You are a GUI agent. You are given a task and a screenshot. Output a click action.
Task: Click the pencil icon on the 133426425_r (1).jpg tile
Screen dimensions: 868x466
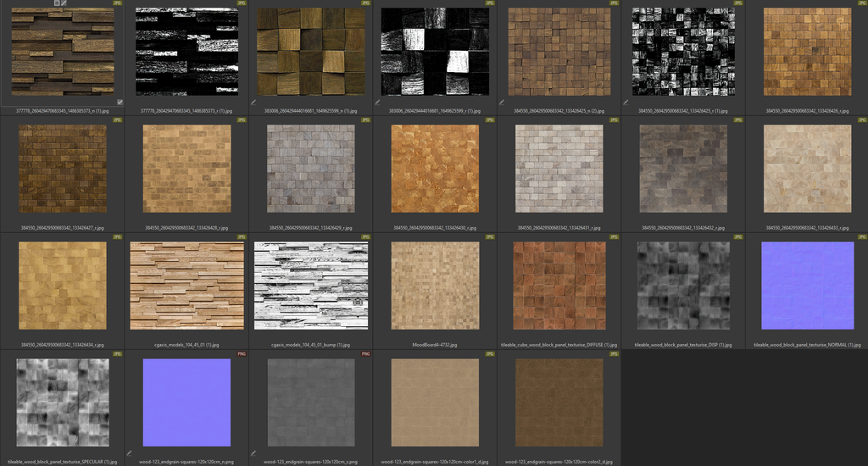626,103
